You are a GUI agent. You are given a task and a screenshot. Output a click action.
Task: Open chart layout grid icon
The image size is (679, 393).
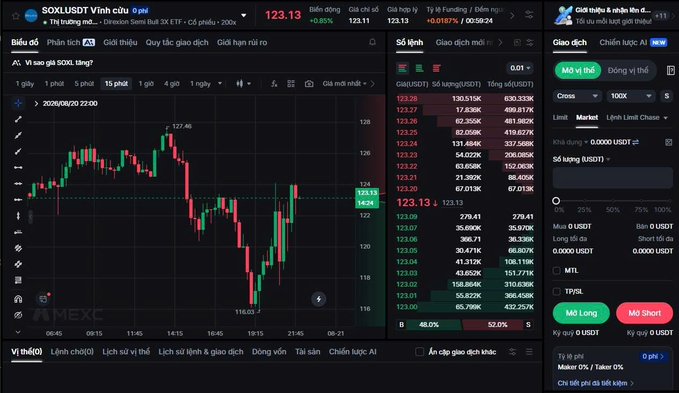[291, 84]
